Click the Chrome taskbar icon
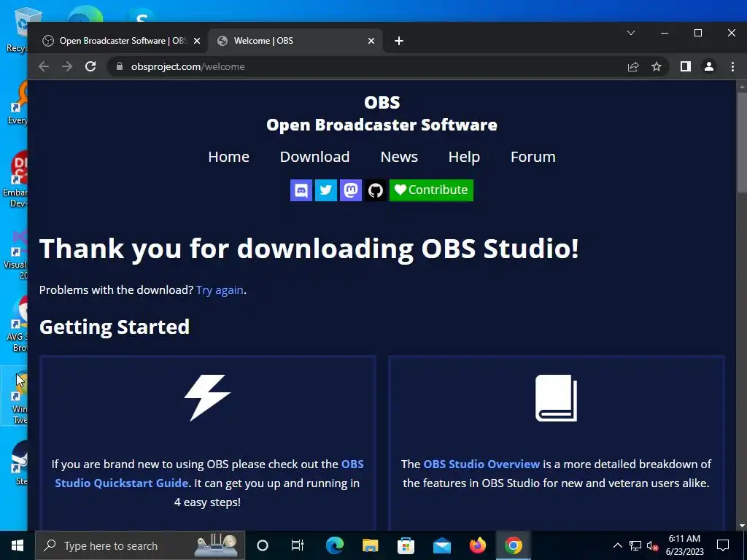Viewport: 747px width, 560px height. pos(513,545)
